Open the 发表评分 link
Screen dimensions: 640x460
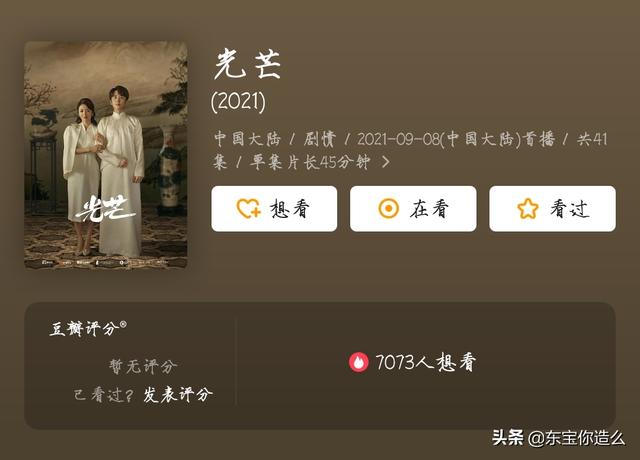pyautogui.click(x=178, y=395)
